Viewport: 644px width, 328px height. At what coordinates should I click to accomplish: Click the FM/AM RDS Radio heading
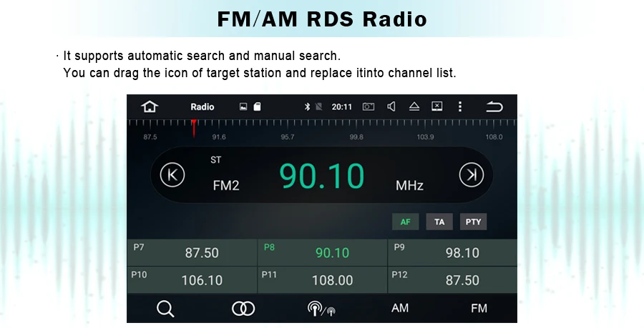[x=322, y=19]
